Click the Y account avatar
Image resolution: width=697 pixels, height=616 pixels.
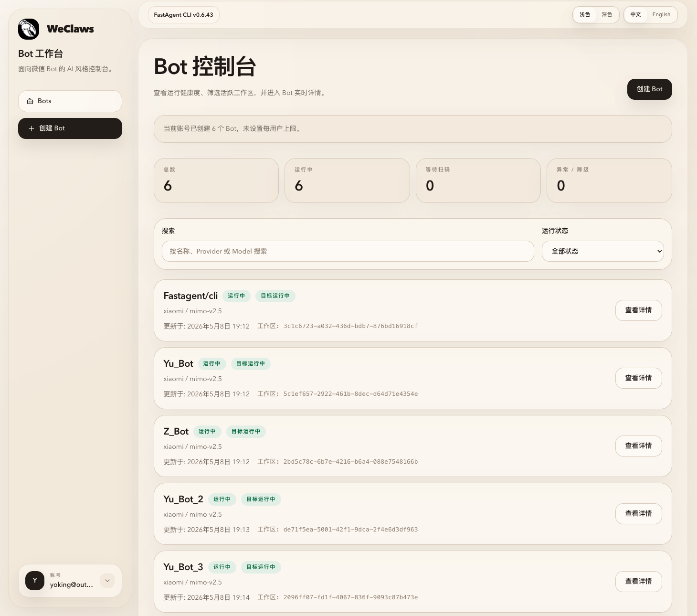tap(35, 581)
